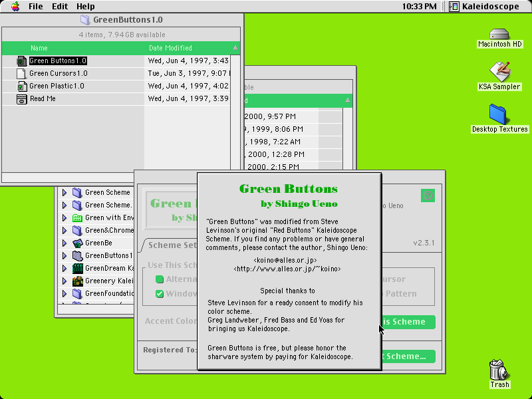Screen dimensions: 532x399
Task: Expand the Green Scheme folder triangle
Action: (65, 193)
